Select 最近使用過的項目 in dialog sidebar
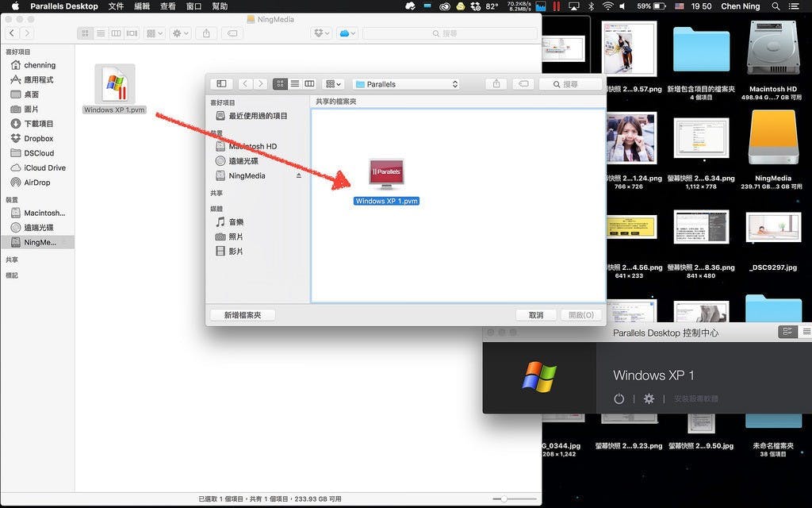The height and width of the screenshot is (508, 812). [258, 116]
